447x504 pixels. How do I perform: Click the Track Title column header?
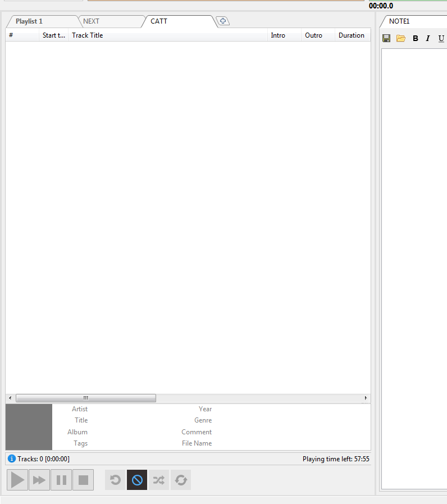(88, 35)
